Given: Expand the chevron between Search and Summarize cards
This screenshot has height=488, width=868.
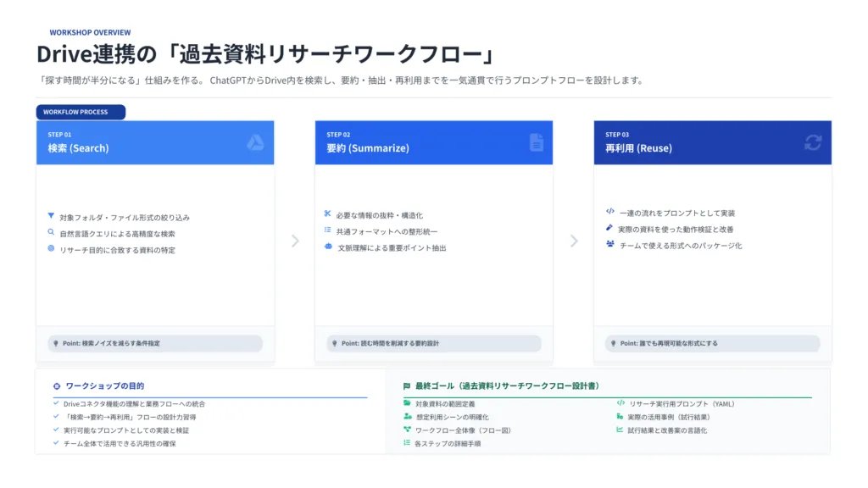Looking at the screenshot, I should point(295,241).
